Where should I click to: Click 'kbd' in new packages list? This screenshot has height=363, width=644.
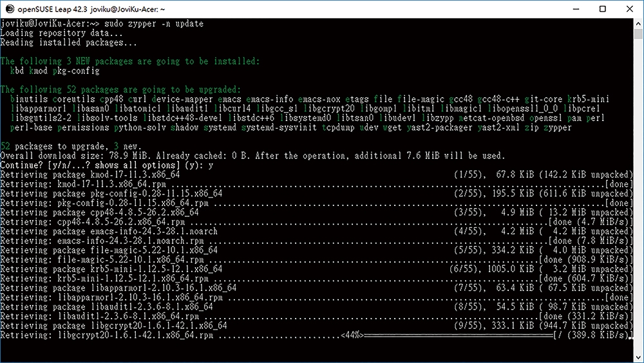pos(17,71)
